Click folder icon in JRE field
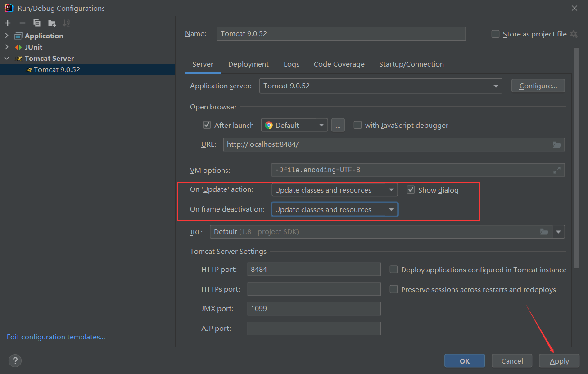 coord(544,232)
